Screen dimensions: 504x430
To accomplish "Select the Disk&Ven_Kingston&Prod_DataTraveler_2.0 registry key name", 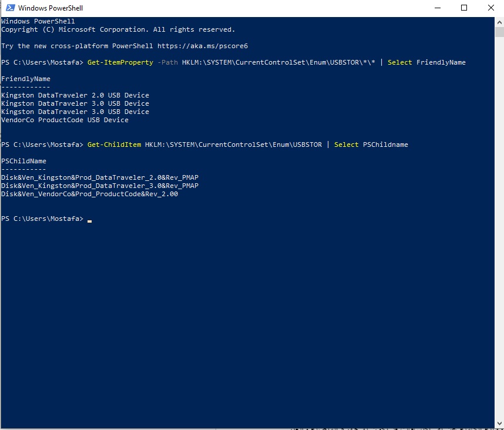I will (100, 177).
